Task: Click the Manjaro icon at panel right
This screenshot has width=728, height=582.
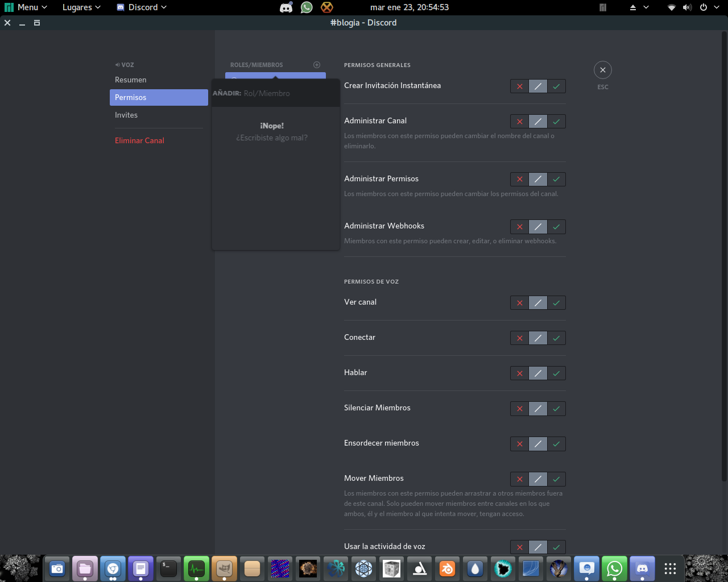Action: pos(603,7)
